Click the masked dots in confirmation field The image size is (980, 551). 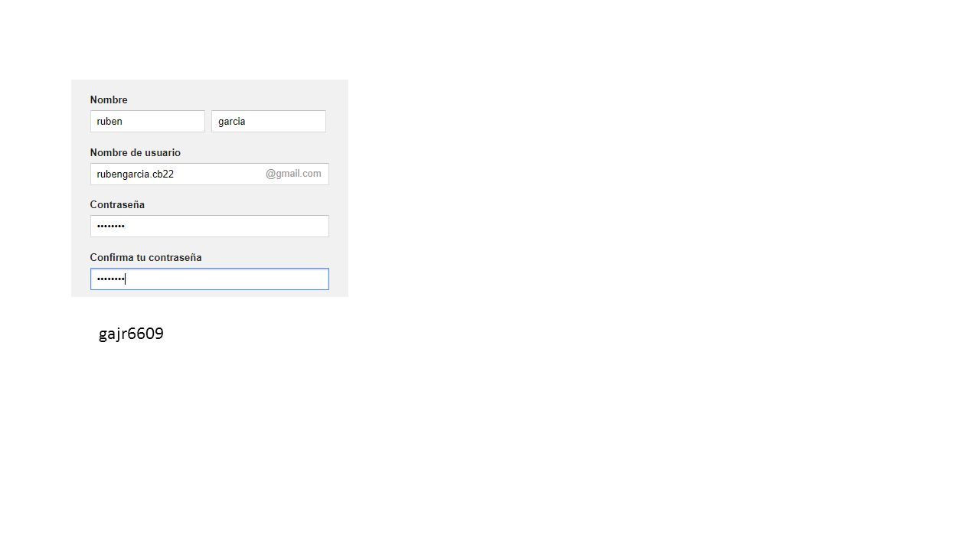(110, 279)
